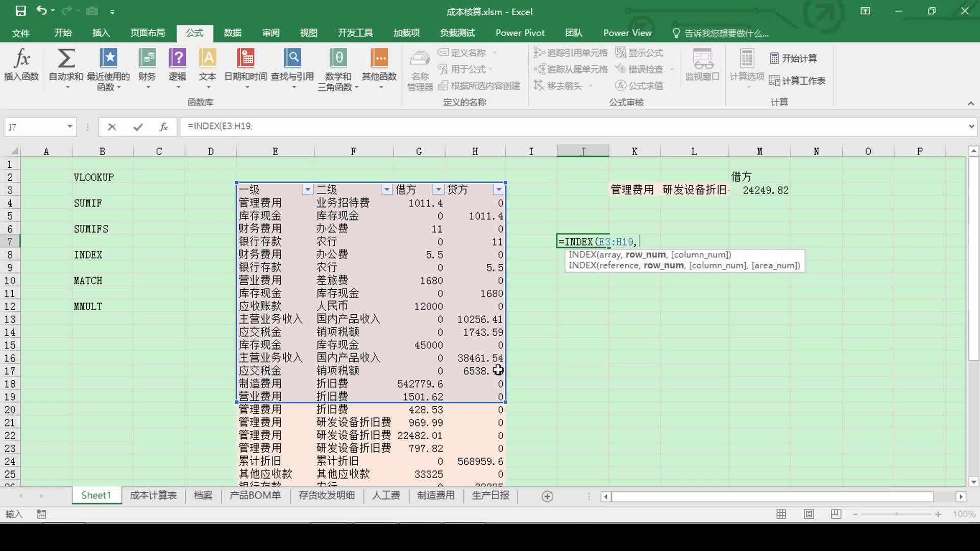Click inside the Name Box showing J7

(x=33, y=127)
